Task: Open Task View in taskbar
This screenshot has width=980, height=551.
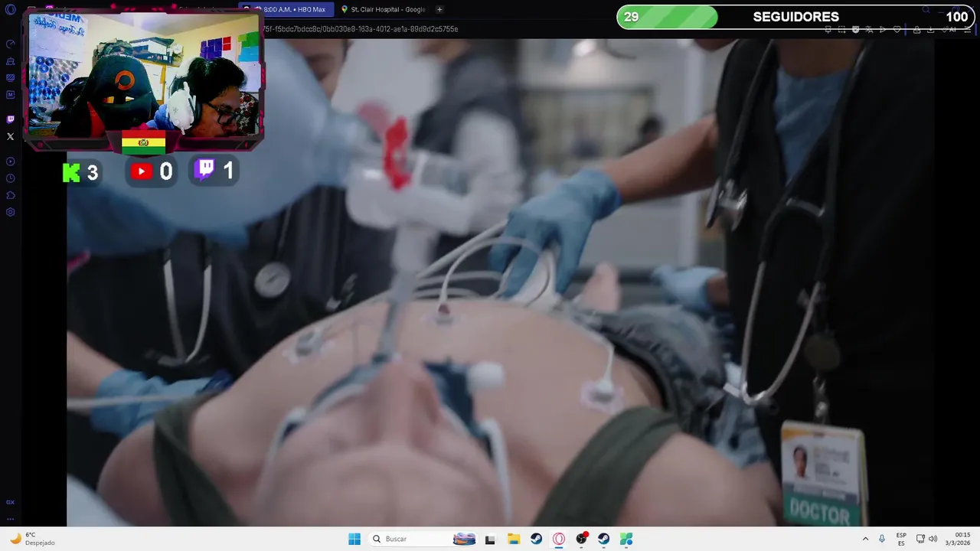Action: click(490, 539)
